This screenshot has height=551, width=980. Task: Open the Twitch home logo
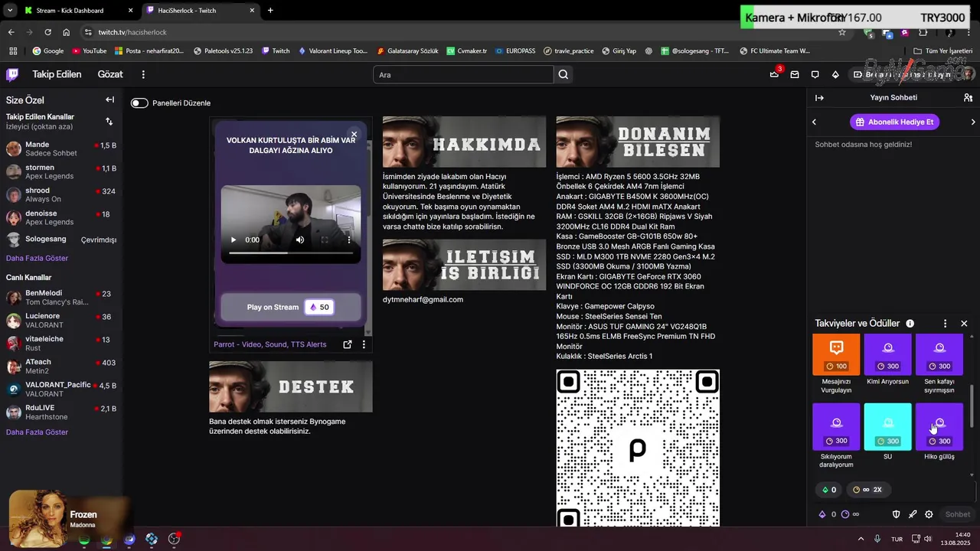coord(12,74)
